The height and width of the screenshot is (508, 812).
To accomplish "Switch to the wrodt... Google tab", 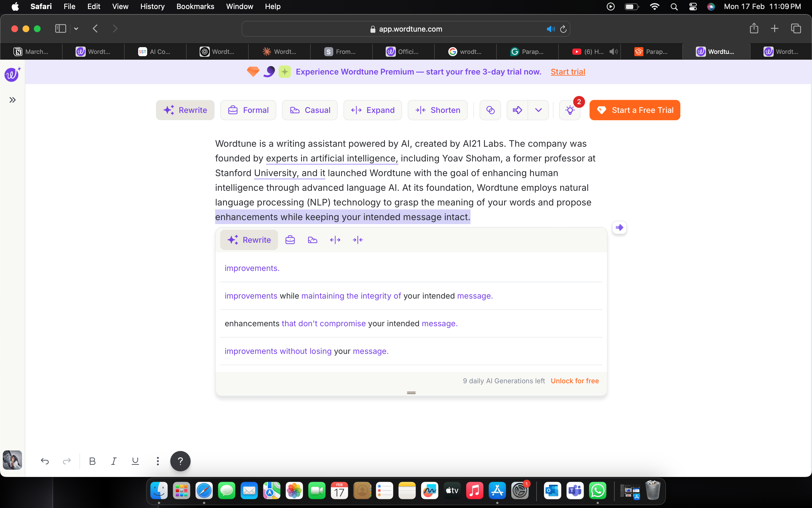I will coord(465,51).
